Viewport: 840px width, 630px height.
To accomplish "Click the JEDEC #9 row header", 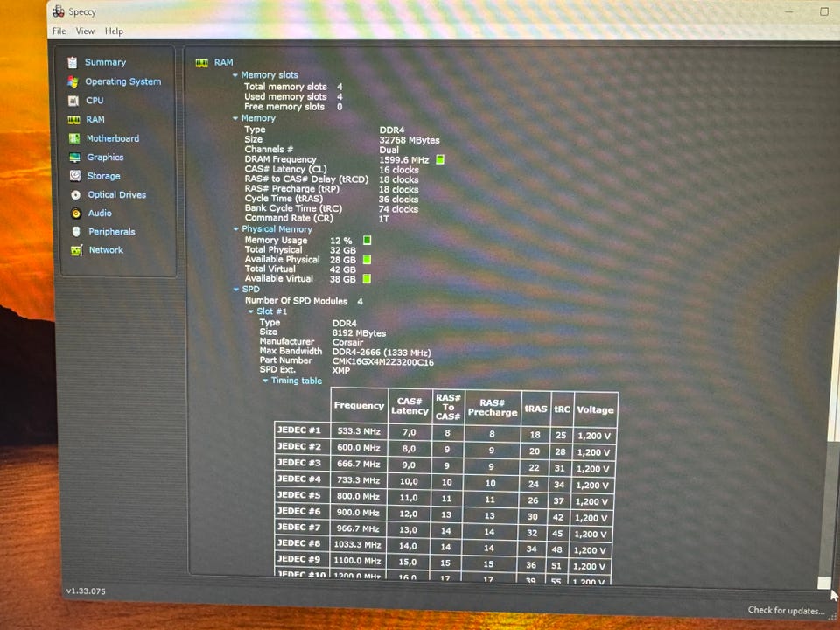I will 302,559.
